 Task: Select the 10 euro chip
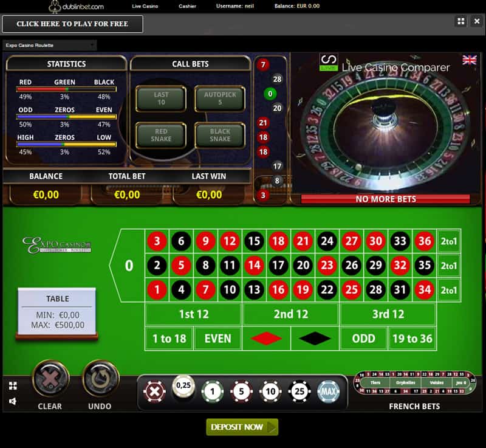(x=270, y=391)
